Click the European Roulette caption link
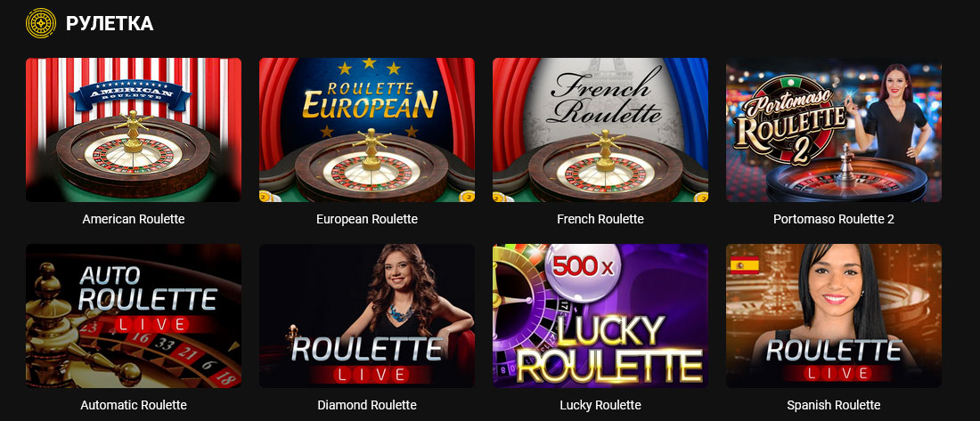Image resolution: width=980 pixels, height=421 pixels. coord(367,219)
